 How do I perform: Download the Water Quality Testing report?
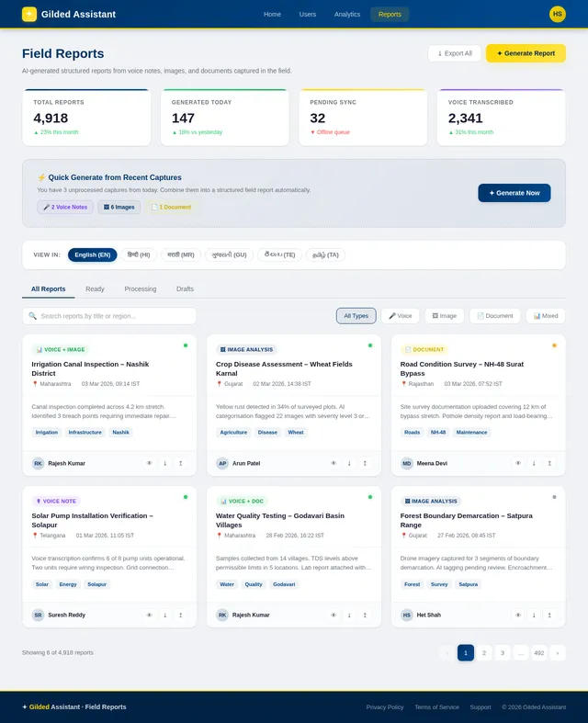[x=349, y=615]
